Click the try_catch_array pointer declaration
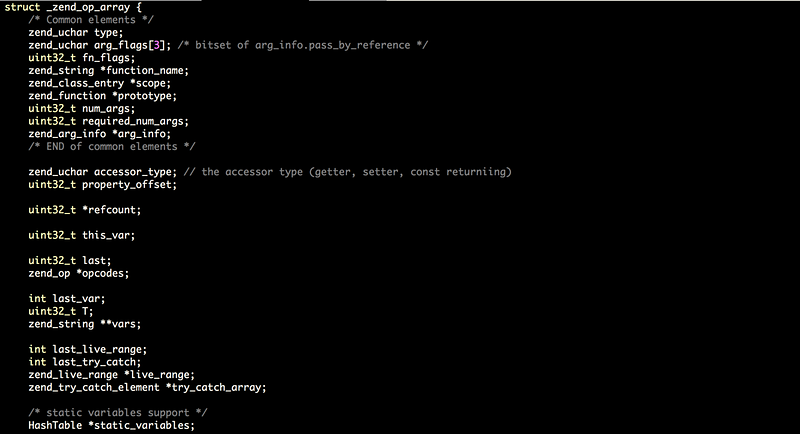The width and height of the screenshot is (800, 434). tap(147, 387)
